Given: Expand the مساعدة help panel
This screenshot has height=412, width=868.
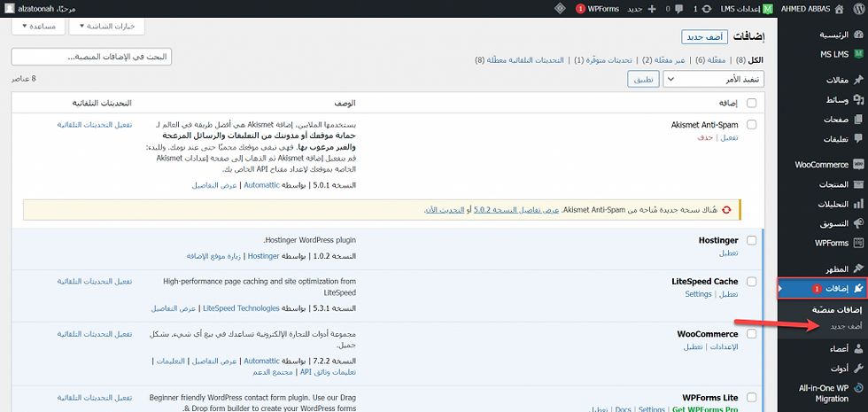Looking at the screenshot, I should (x=38, y=26).
